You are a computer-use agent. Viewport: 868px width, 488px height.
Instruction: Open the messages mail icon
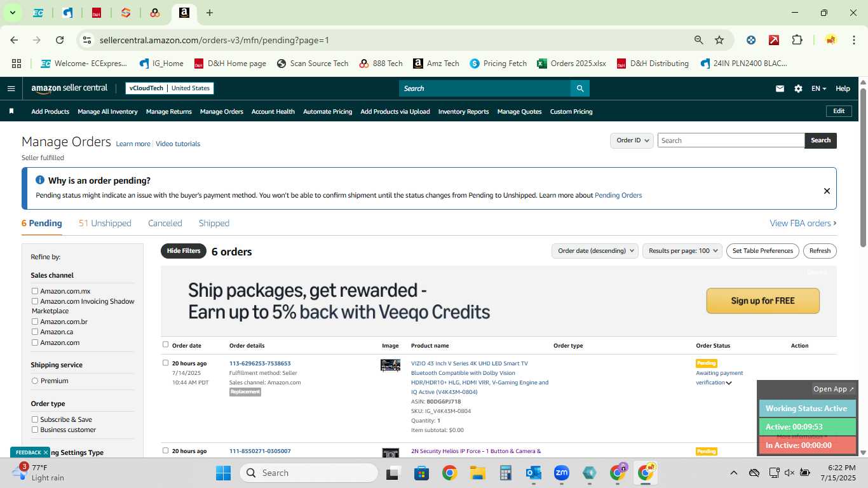(780, 89)
